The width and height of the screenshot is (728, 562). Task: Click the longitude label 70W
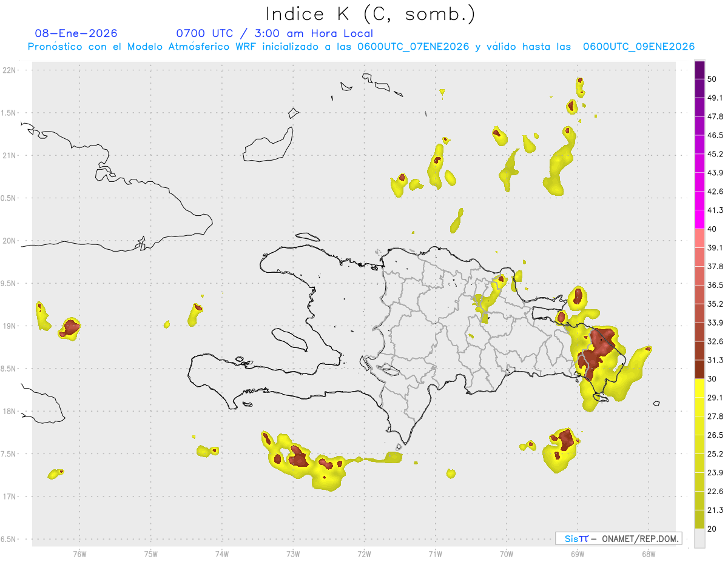click(x=506, y=554)
